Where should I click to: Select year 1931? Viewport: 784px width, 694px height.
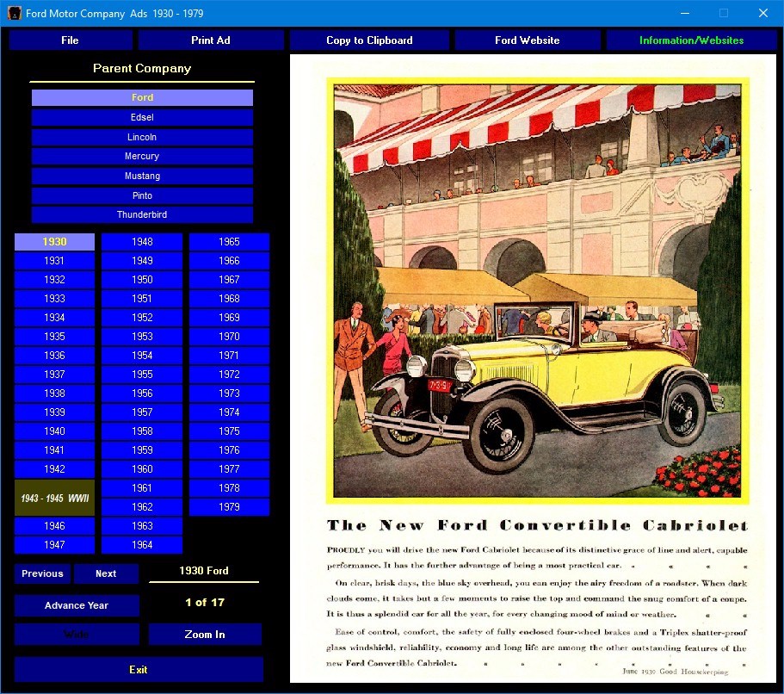click(x=54, y=261)
